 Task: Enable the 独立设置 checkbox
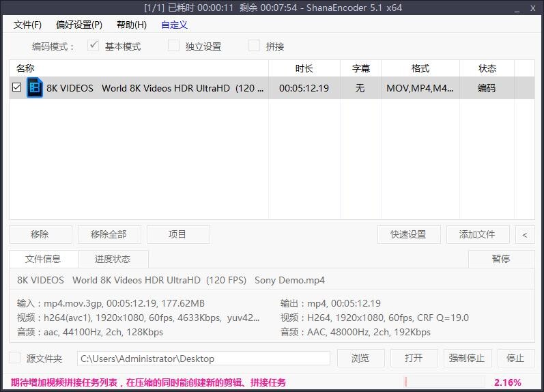click(174, 46)
